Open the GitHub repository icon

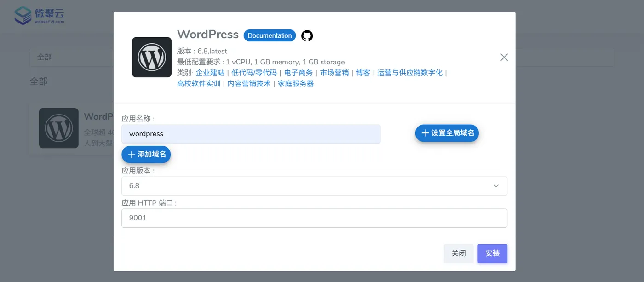[307, 36]
